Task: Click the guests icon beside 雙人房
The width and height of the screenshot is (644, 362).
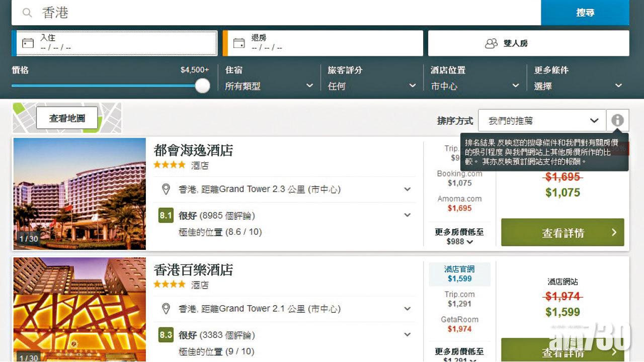Action: click(491, 43)
